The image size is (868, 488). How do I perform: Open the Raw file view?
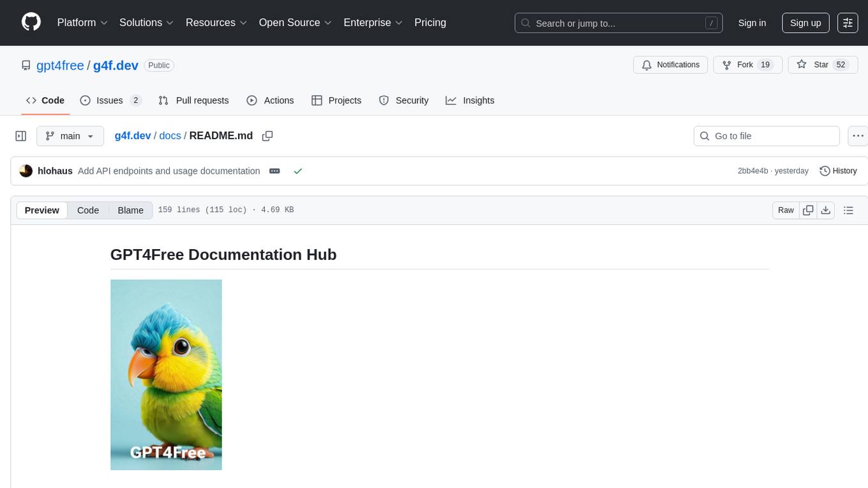click(786, 210)
